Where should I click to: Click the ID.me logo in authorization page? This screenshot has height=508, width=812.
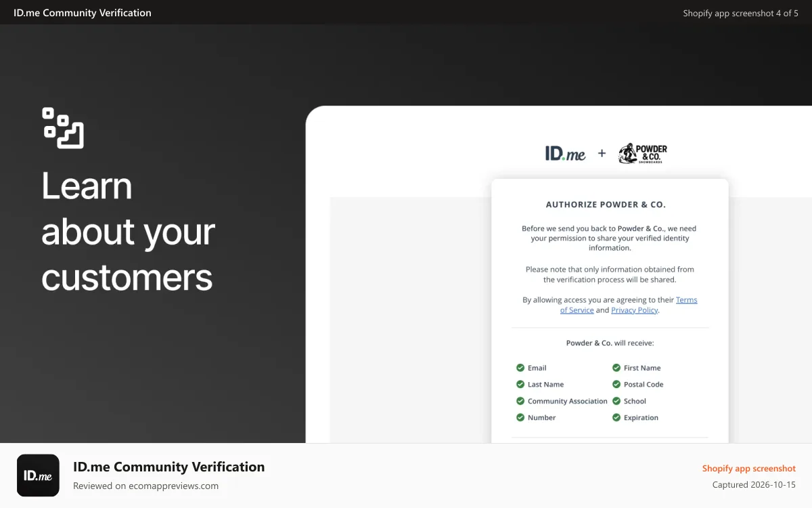(566, 154)
